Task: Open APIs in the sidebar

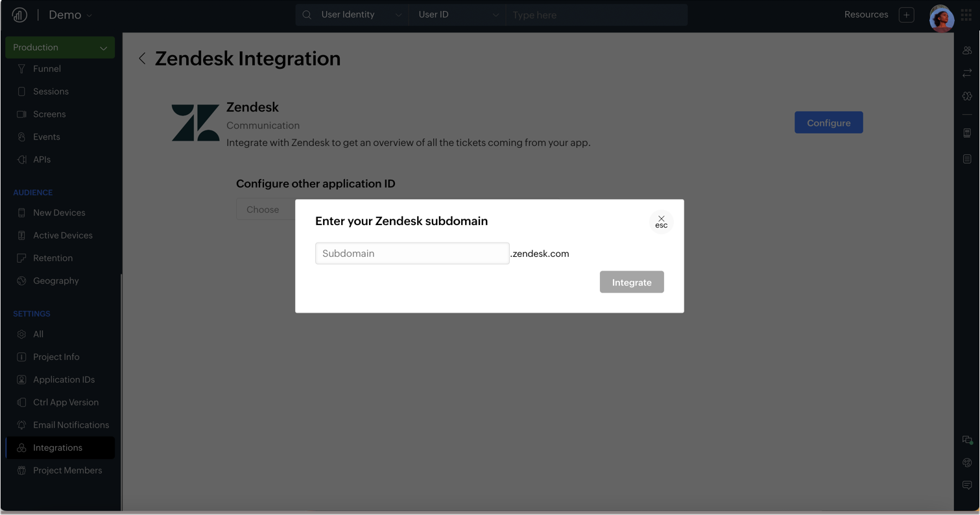Action: 42,160
